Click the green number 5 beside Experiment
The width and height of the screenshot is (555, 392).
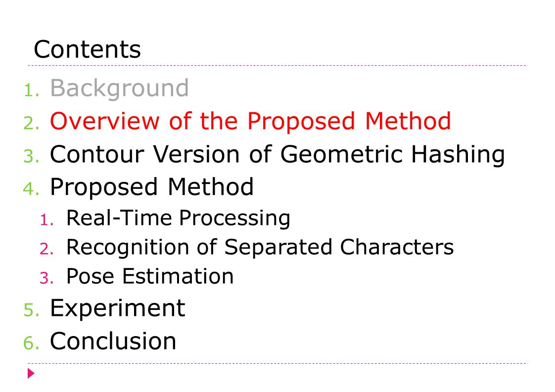click(x=32, y=310)
